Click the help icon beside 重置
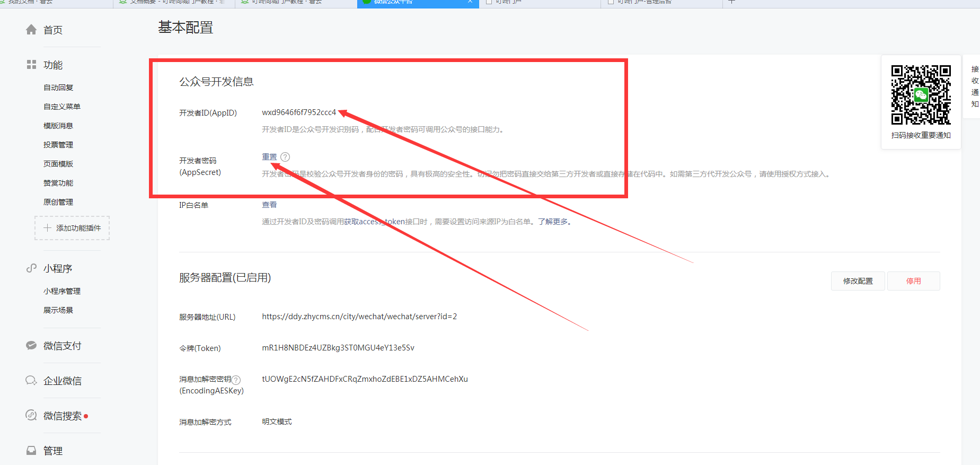 pos(285,157)
